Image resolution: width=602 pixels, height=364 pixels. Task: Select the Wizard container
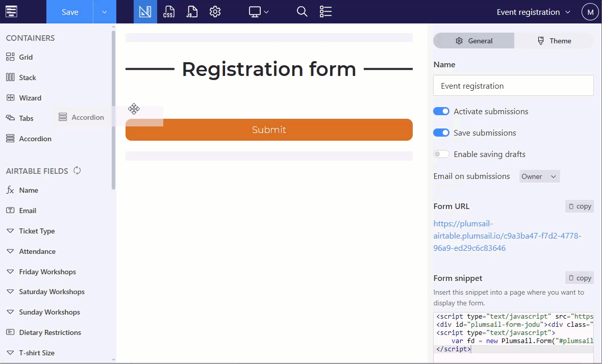[x=23, y=98]
